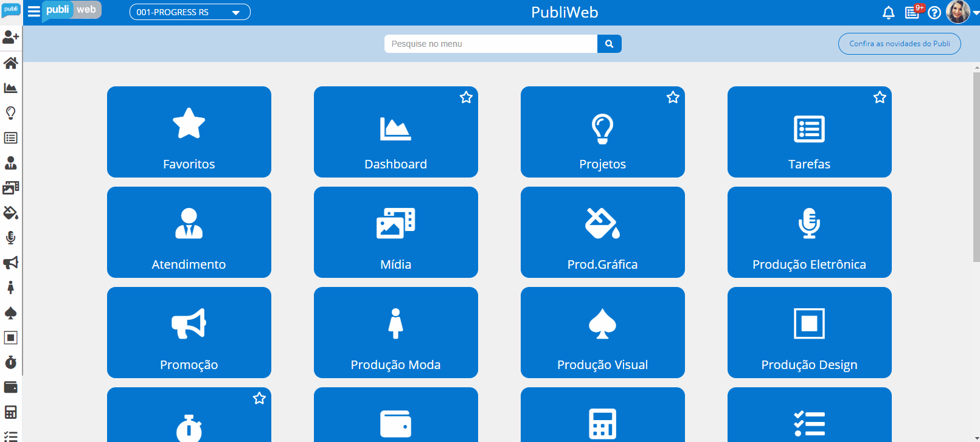Open the Atendimento person icon in the sidebar
The width and height of the screenshot is (980, 442).
pos(11,163)
